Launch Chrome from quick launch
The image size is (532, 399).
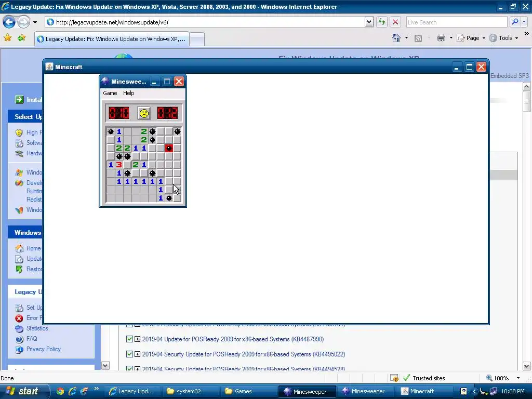(x=60, y=391)
